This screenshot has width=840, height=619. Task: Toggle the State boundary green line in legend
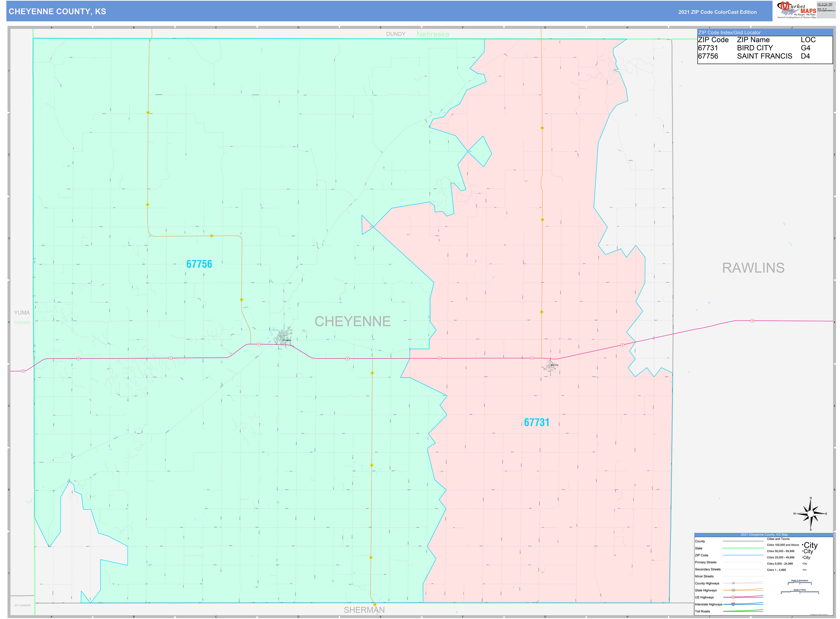(x=743, y=548)
